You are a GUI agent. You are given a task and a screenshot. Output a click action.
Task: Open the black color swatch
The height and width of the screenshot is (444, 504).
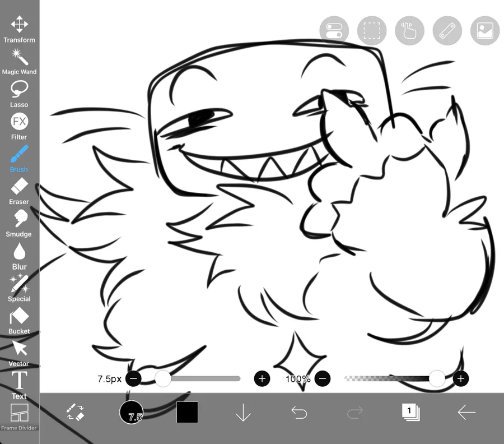[187, 412]
